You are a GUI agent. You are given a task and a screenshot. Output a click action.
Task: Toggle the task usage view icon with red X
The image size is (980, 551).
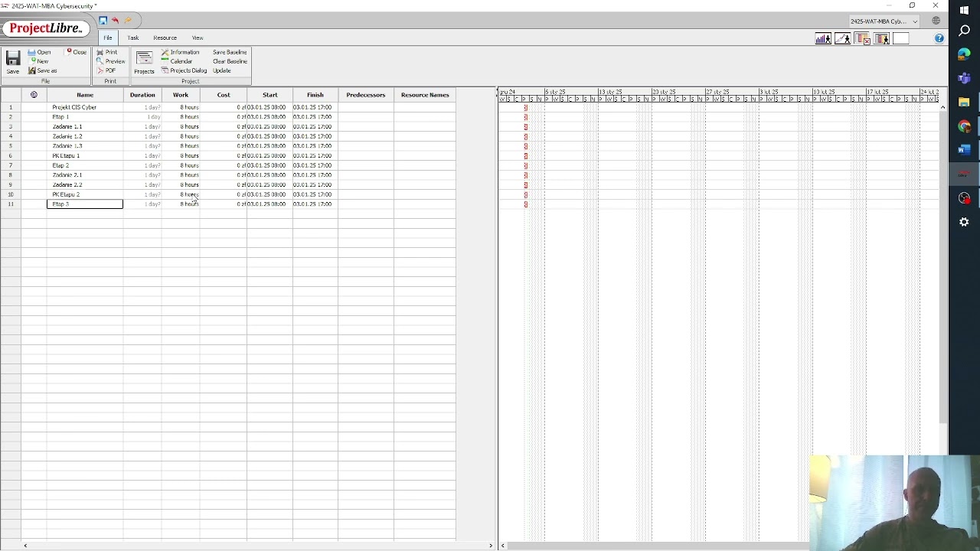(863, 39)
